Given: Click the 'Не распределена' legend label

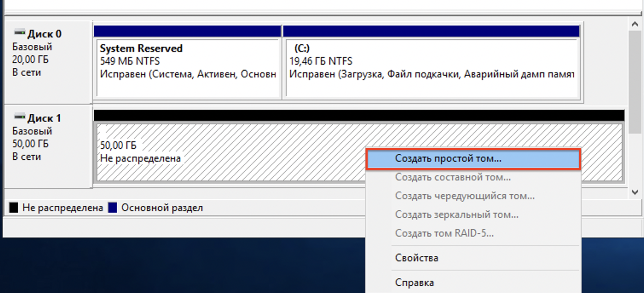Looking at the screenshot, I should click(x=63, y=208).
